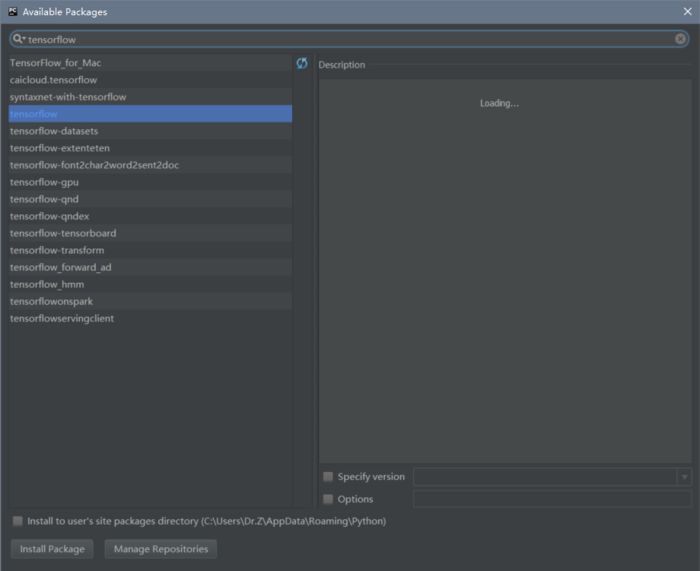Open the Specify version dropdown arrow

point(684,477)
